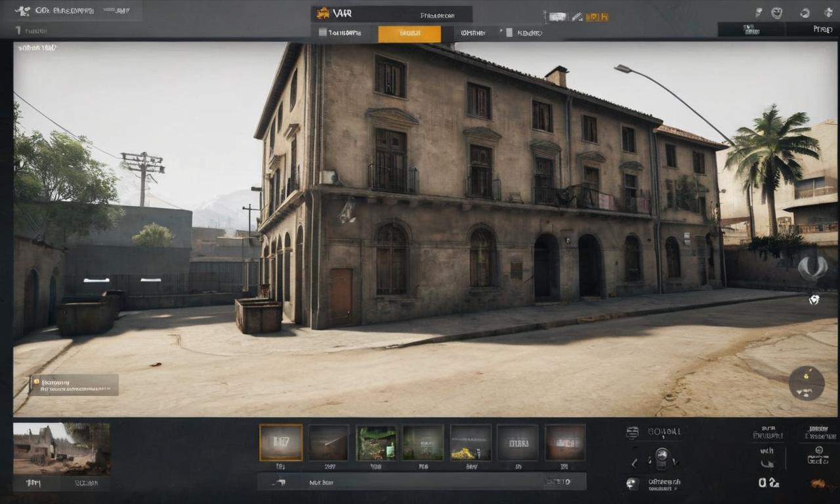The height and width of the screenshot is (504, 840).
Task: Expand the left chevron in the bottom-right panel
Action: pyautogui.click(x=634, y=463)
